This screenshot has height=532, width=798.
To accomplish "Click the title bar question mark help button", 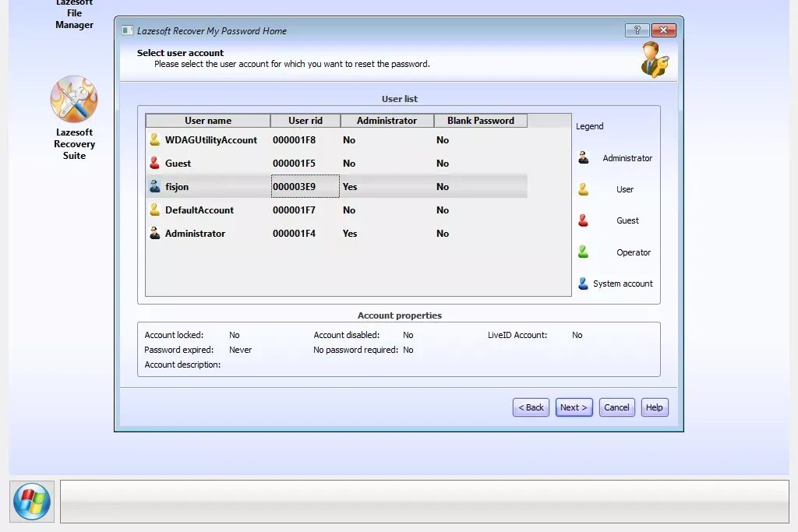I will pos(637,30).
